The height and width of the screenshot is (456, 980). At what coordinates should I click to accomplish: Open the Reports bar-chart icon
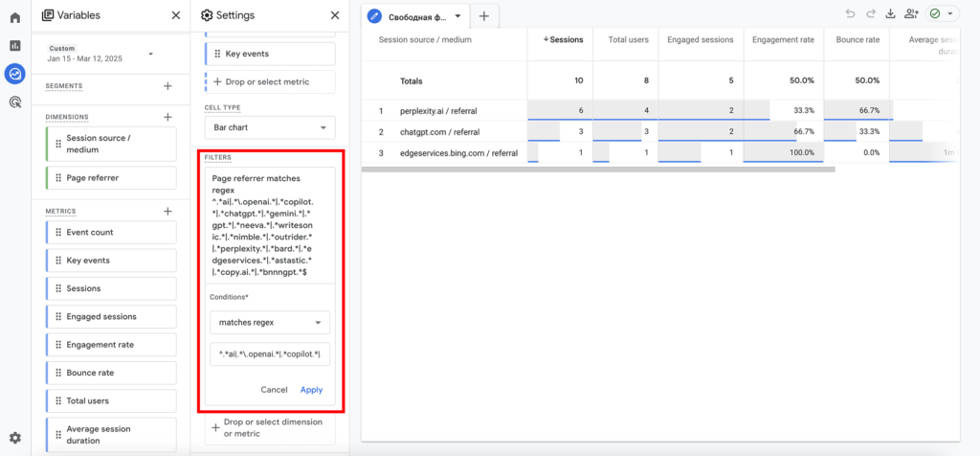(x=15, y=46)
